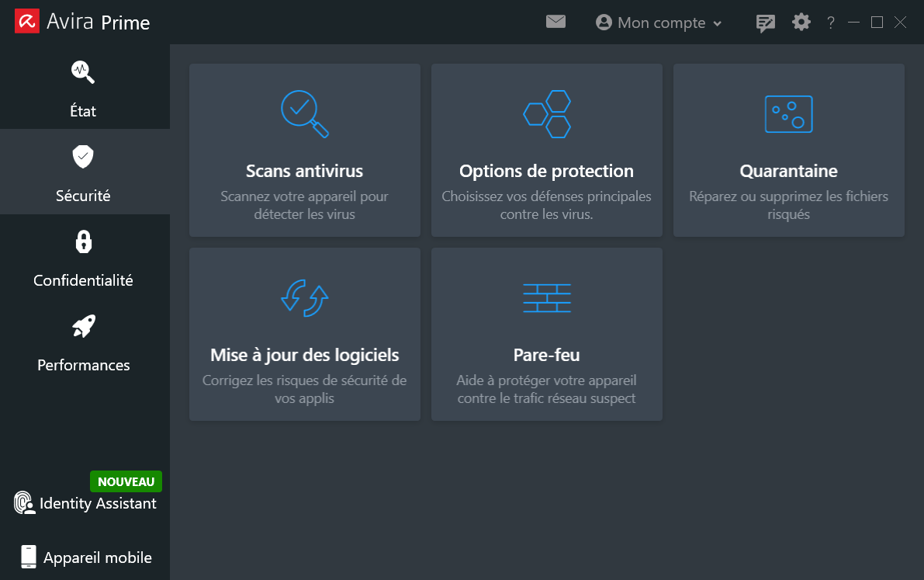Open the settings gear
Viewport: 924px width, 580px height.
pyautogui.click(x=801, y=23)
